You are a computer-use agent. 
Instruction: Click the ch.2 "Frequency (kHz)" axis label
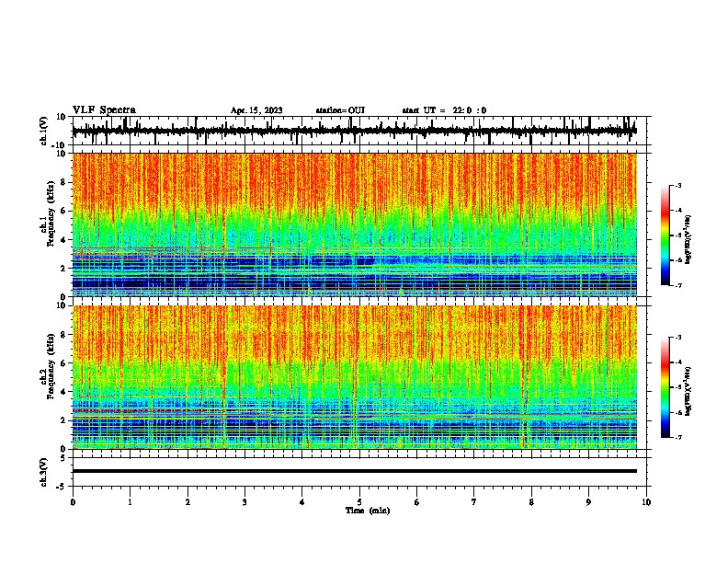pos(51,366)
